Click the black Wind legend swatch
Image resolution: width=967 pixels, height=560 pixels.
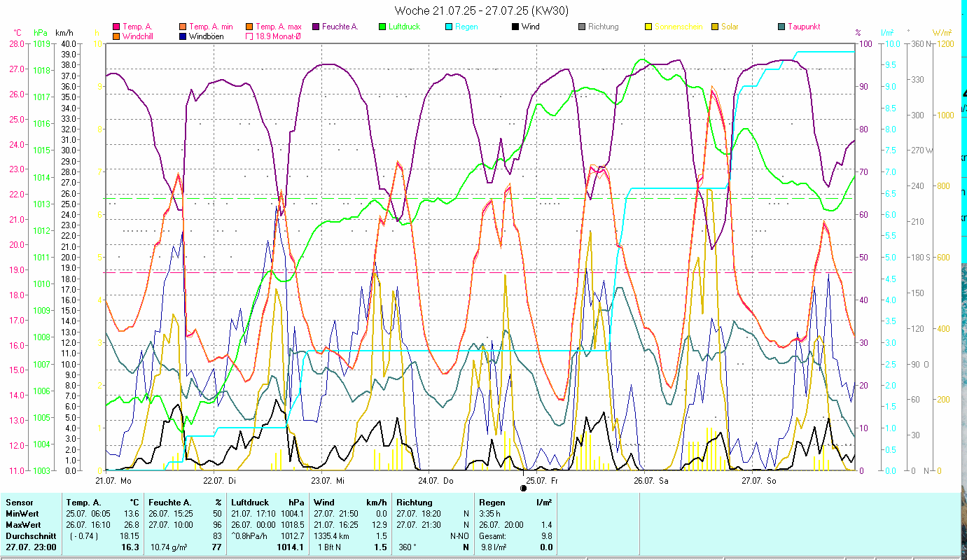click(x=515, y=27)
